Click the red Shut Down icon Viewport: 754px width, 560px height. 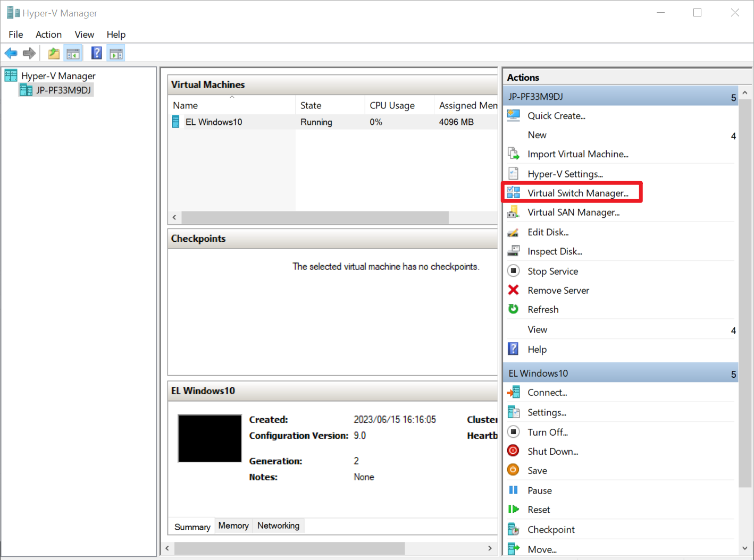click(x=513, y=451)
